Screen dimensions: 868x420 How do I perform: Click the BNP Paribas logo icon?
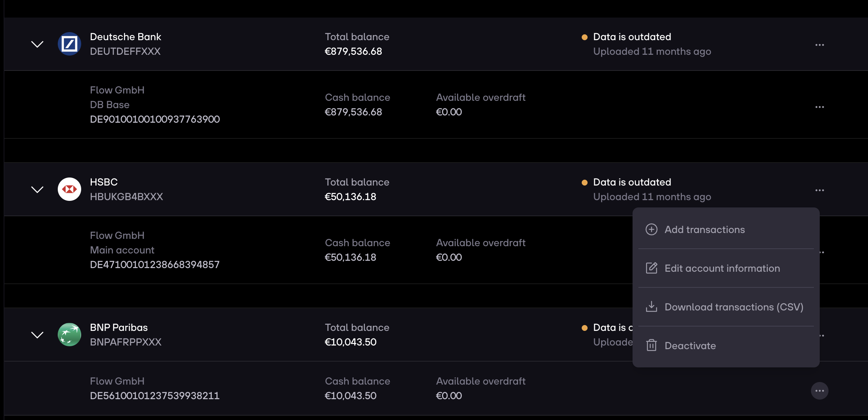(x=69, y=335)
